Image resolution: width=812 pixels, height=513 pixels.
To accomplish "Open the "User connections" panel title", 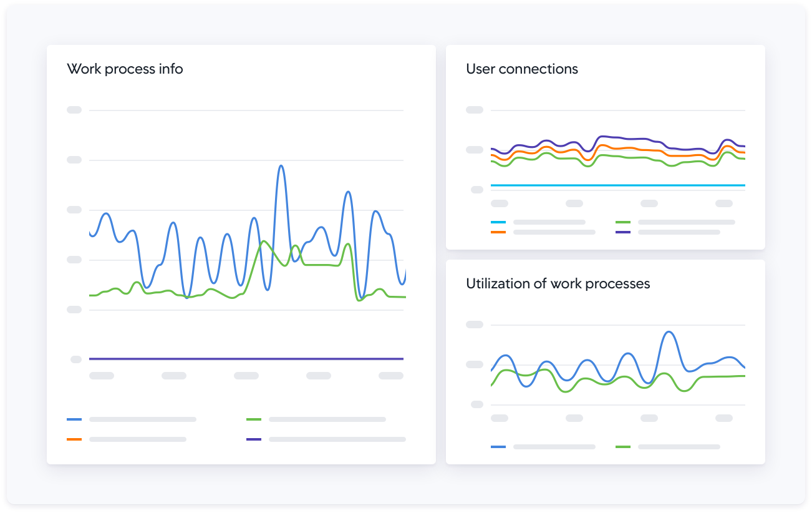I will pos(521,69).
